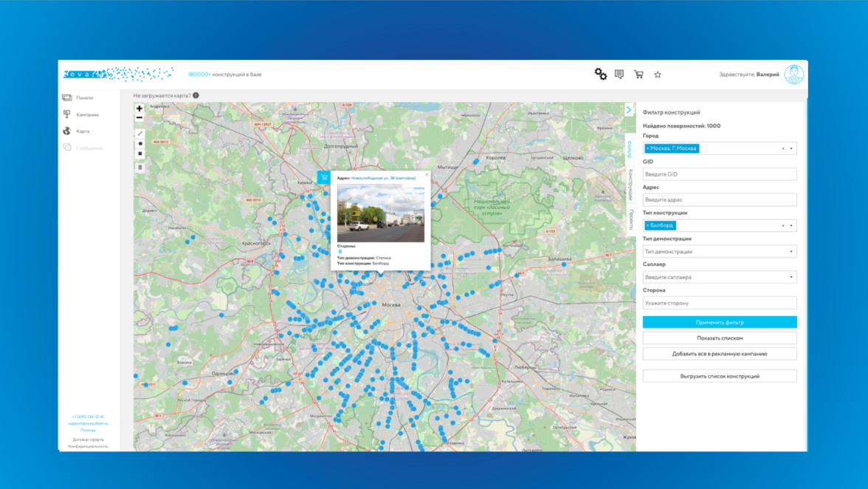Open favorites using the star icon
Viewport: 868px width, 489px height.
pos(658,74)
